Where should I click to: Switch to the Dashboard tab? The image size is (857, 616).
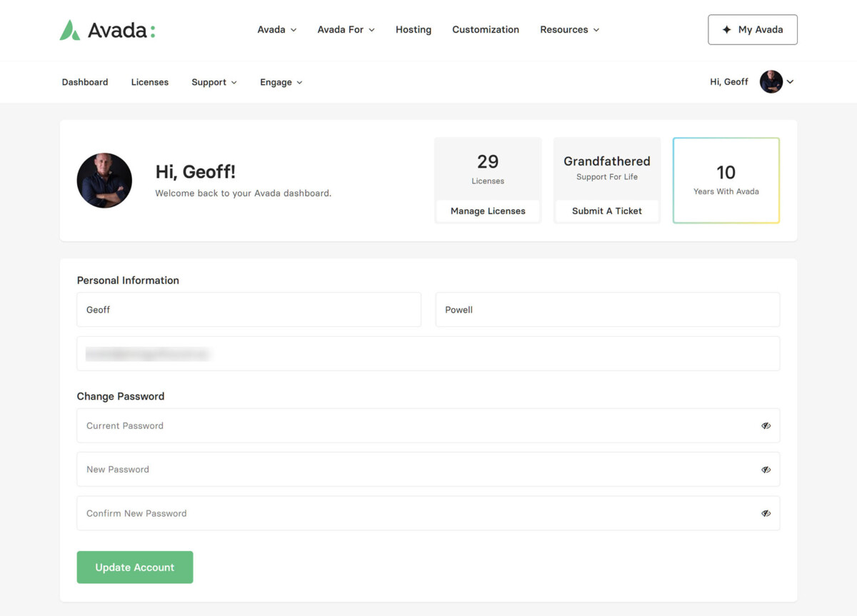click(85, 83)
